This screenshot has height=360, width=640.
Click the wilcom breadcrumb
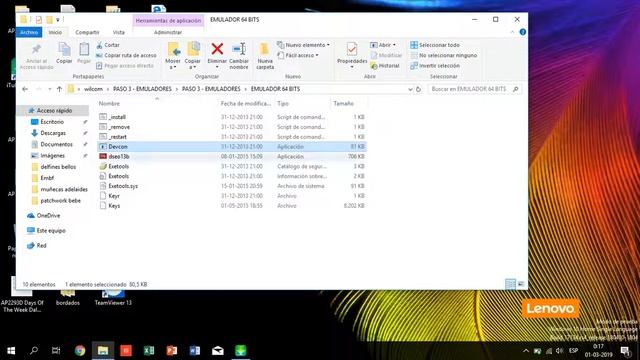pos(93,89)
